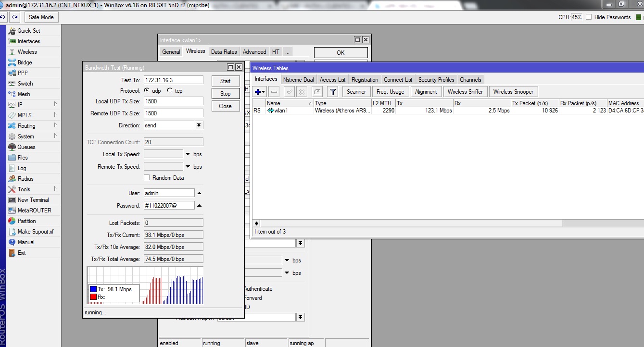Viewport: 644px width, 347px height.
Task: Open Quick Set from the sidebar
Action: (x=28, y=31)
